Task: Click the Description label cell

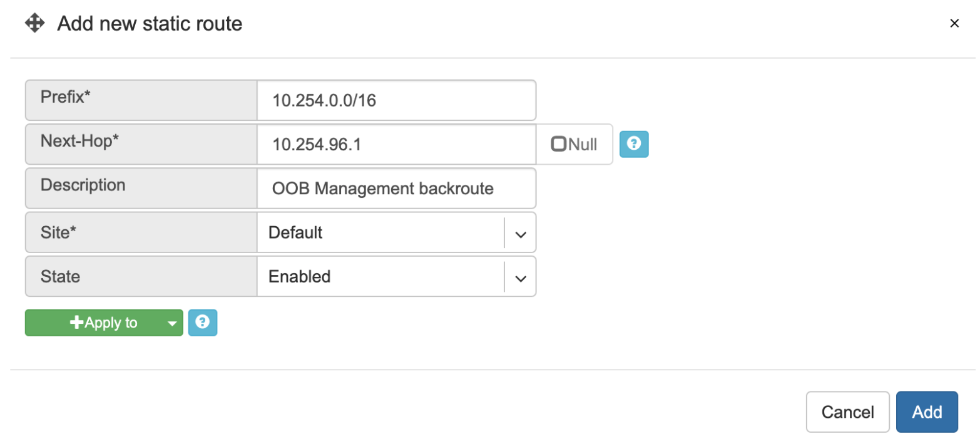Action: pos(141,188)
